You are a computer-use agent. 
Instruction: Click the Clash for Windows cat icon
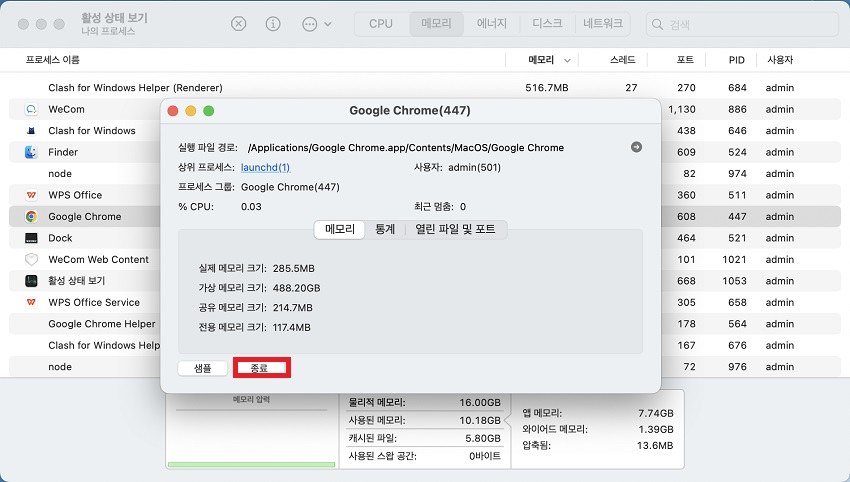coord(31,131)
